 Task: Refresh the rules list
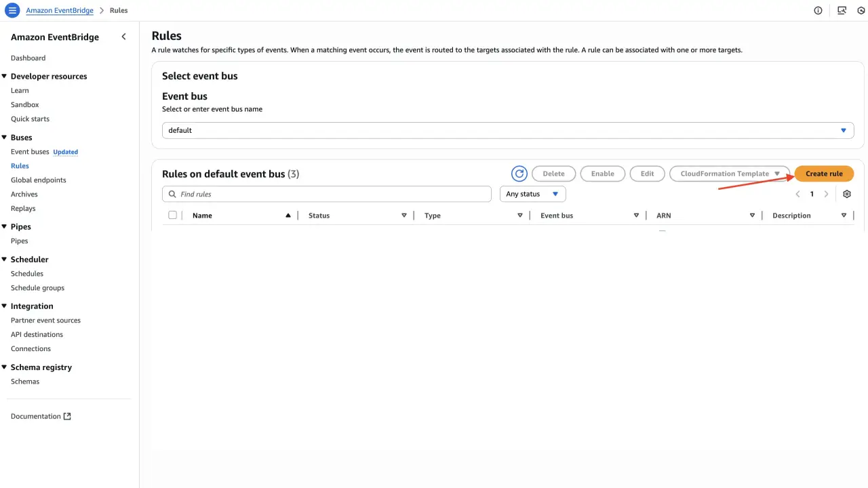(x=519, y=174)
